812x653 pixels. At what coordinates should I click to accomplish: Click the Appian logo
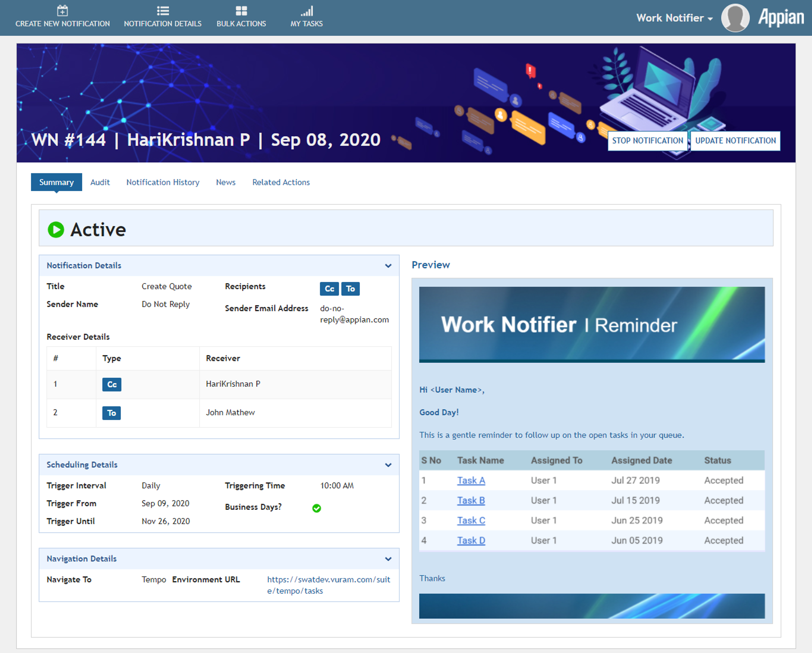pyautogui.click(x=781, y=17)
